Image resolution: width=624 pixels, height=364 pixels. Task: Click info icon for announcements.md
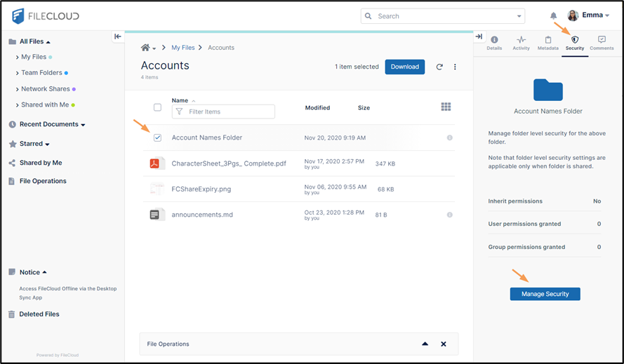coord(450,215)
